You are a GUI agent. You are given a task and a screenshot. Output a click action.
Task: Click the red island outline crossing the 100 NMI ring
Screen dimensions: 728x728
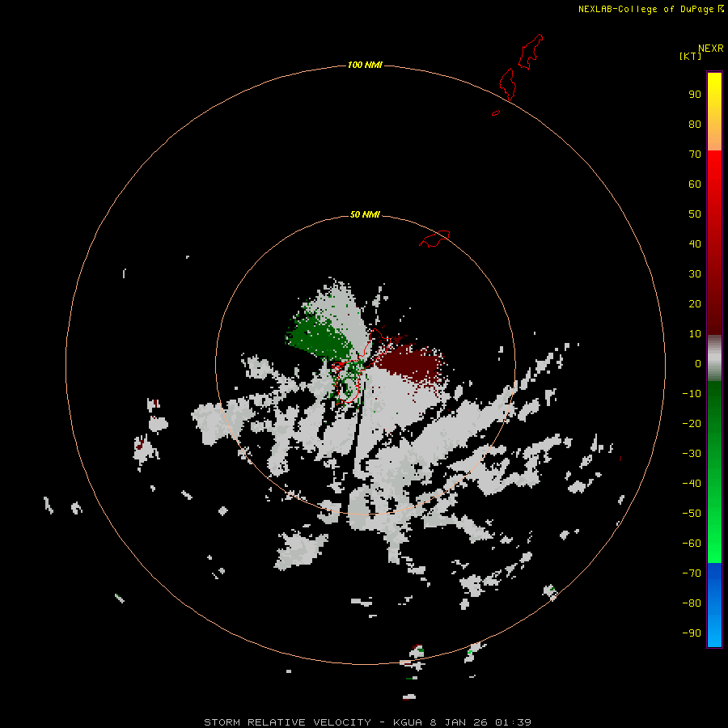(x=507, y=84)
